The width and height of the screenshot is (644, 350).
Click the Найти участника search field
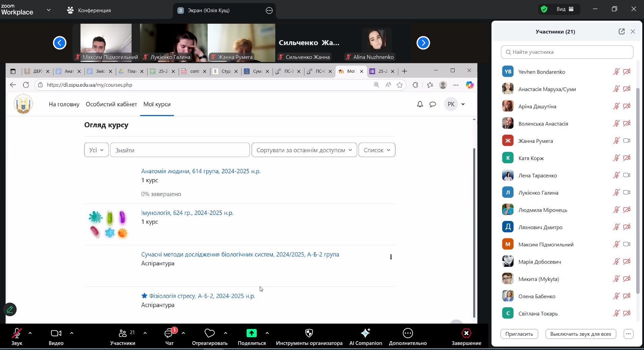pos(567,52)
